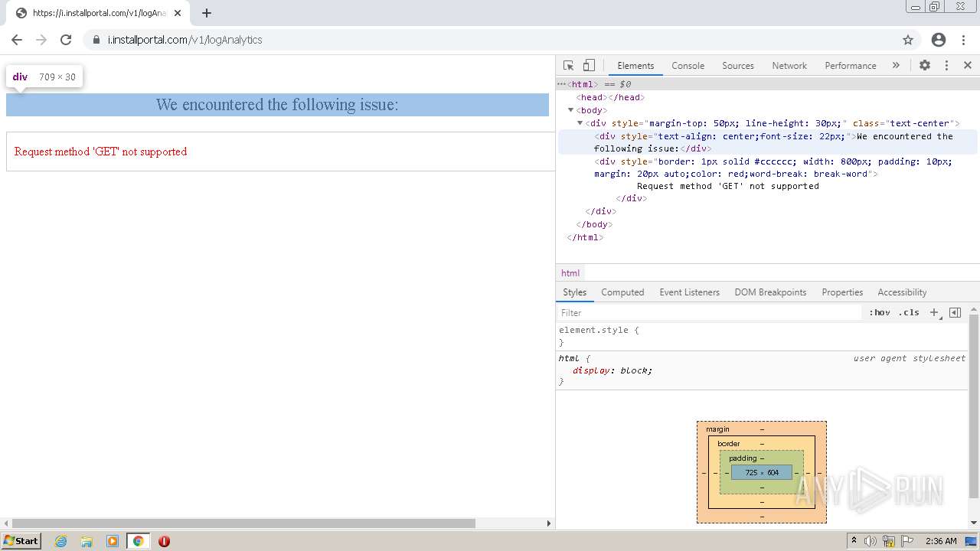Viewport: 980px width, 551px height.
Task: Click red 'Request method GET not supported' message
Action: pos(100,152)
